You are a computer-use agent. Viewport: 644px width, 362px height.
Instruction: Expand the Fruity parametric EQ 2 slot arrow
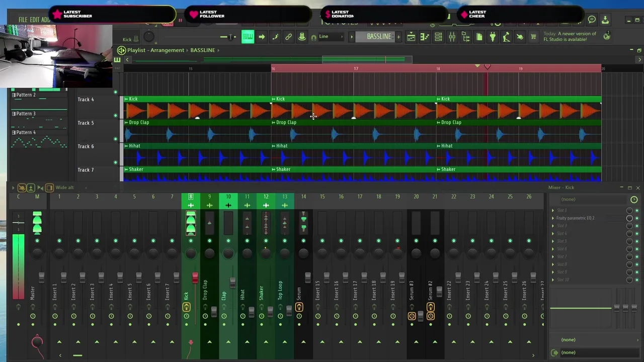coord(553,218)
